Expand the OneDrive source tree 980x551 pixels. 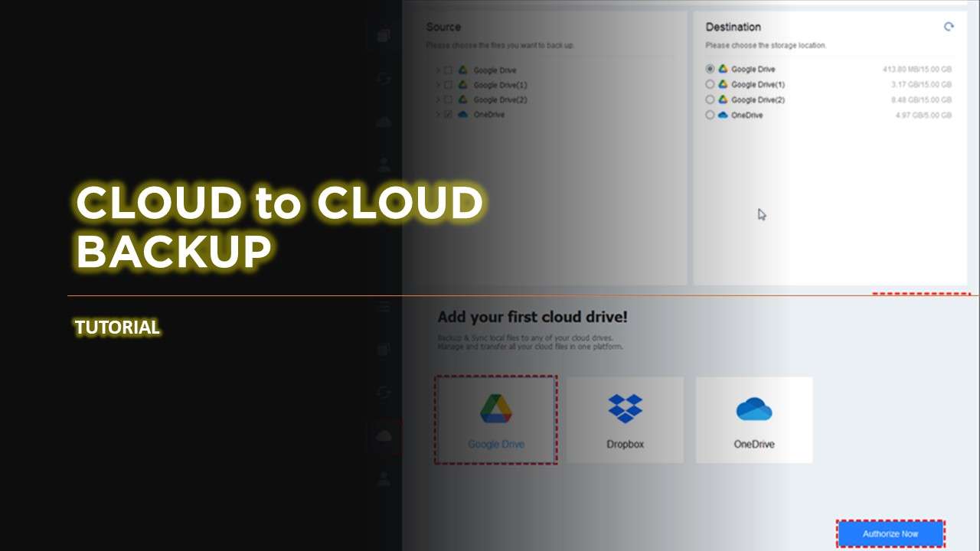click(438, 114)
